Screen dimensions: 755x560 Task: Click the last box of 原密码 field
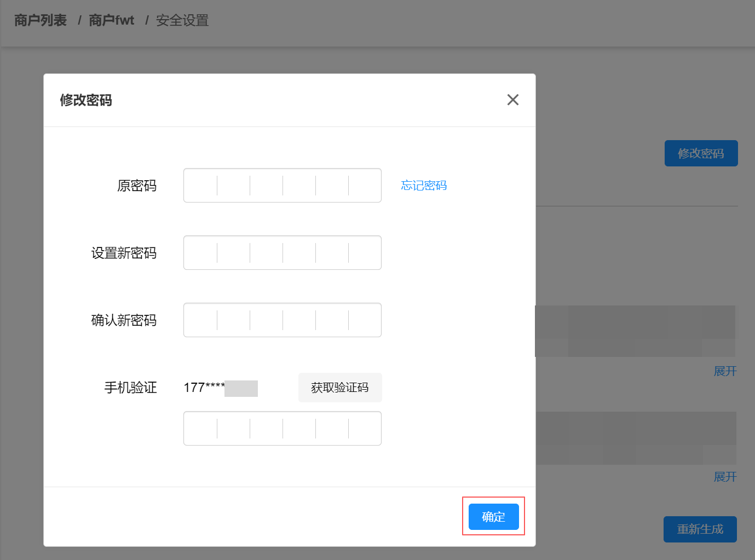tap(365, 185)
